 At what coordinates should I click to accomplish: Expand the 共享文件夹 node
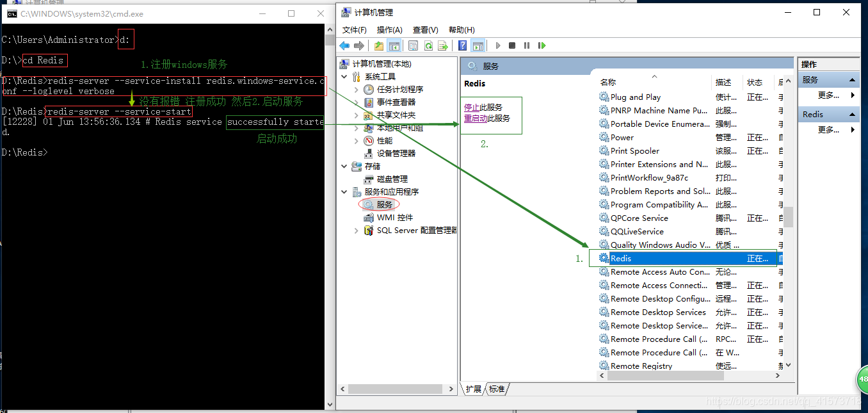pos(357,115)
